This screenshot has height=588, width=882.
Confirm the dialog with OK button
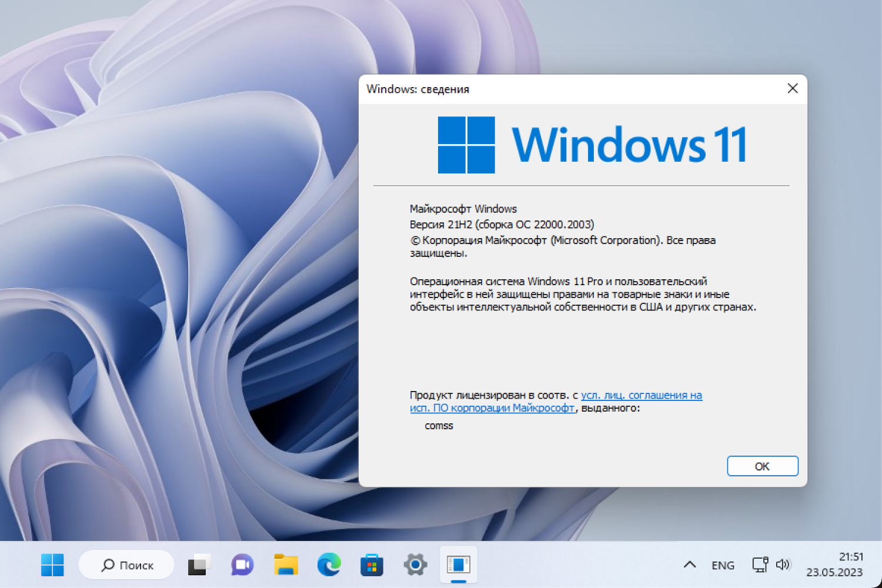pyautogui.click(x=763, y=466)
